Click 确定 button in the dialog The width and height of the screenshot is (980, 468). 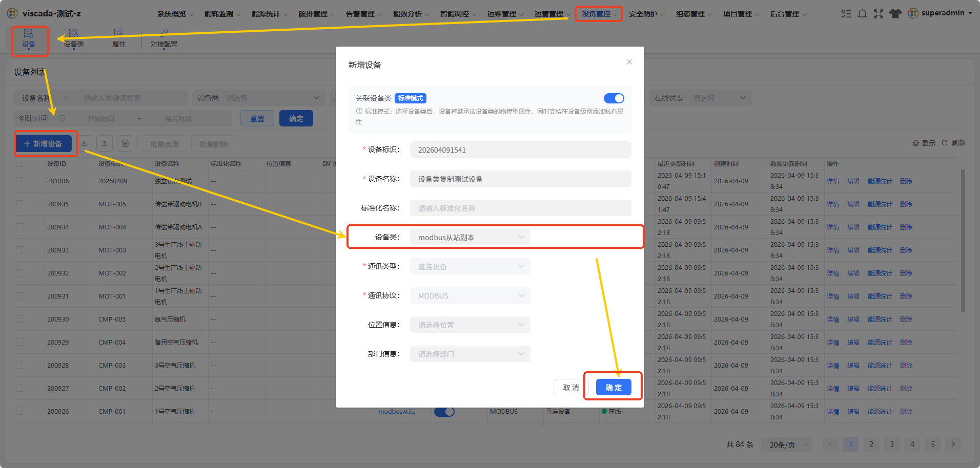point(614,387)
